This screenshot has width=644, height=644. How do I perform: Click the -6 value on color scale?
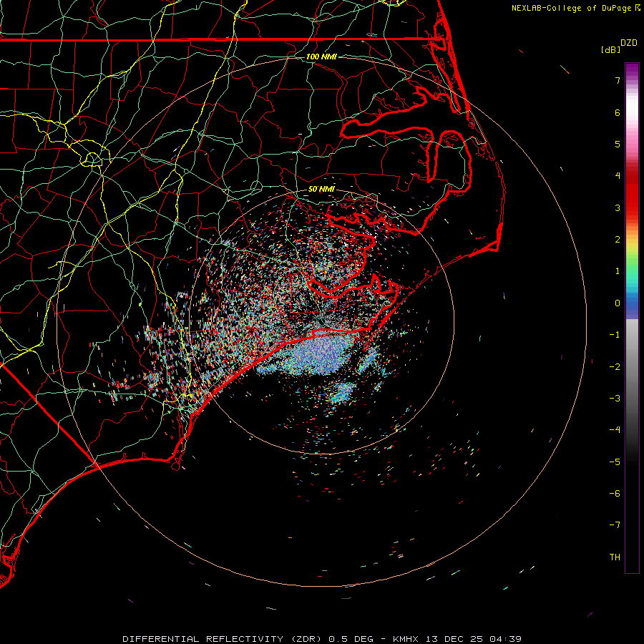pyautogui.click(x=615, y=494)
